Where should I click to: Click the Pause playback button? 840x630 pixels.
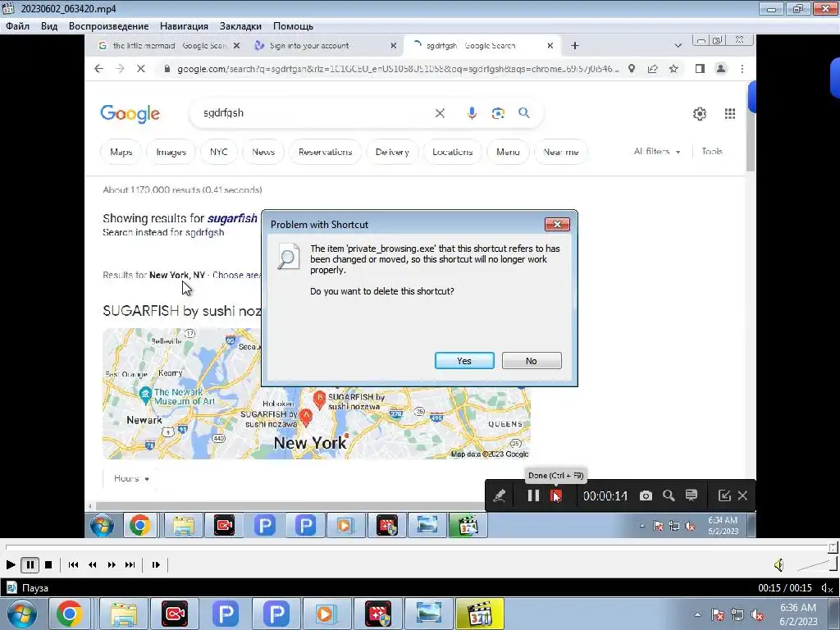pyautogui.click(x=30, y=564)
